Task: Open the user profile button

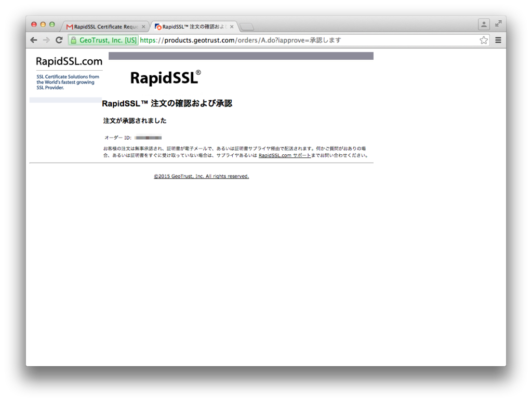Action: 484,24
